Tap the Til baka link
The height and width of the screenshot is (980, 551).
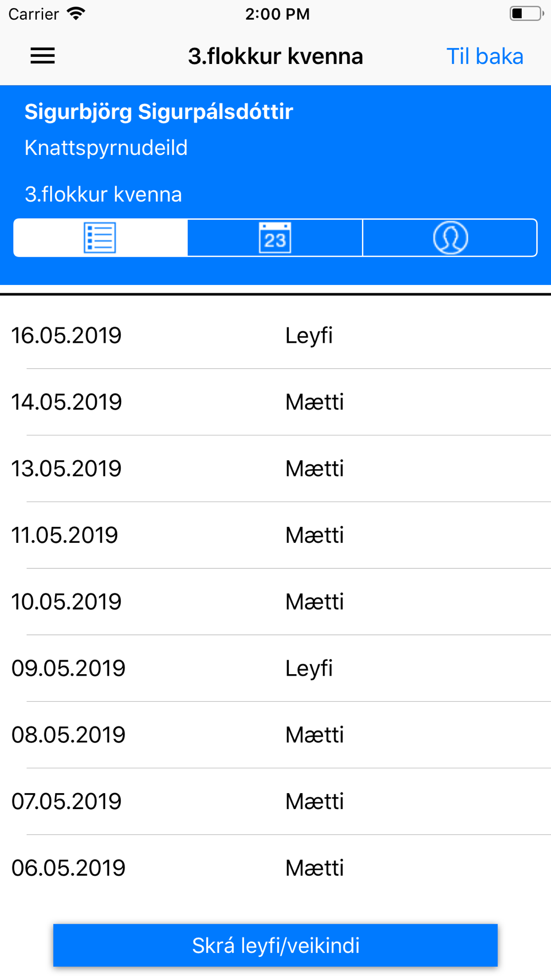click(484, 56)
